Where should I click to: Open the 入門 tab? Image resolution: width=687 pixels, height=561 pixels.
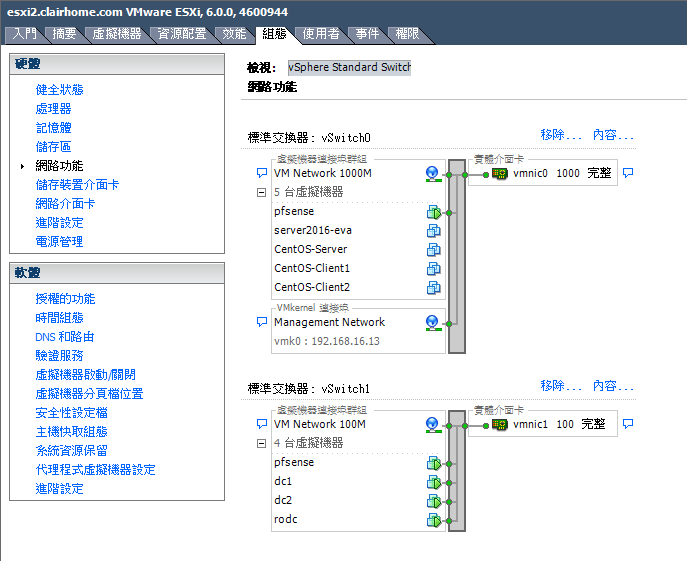24,34
